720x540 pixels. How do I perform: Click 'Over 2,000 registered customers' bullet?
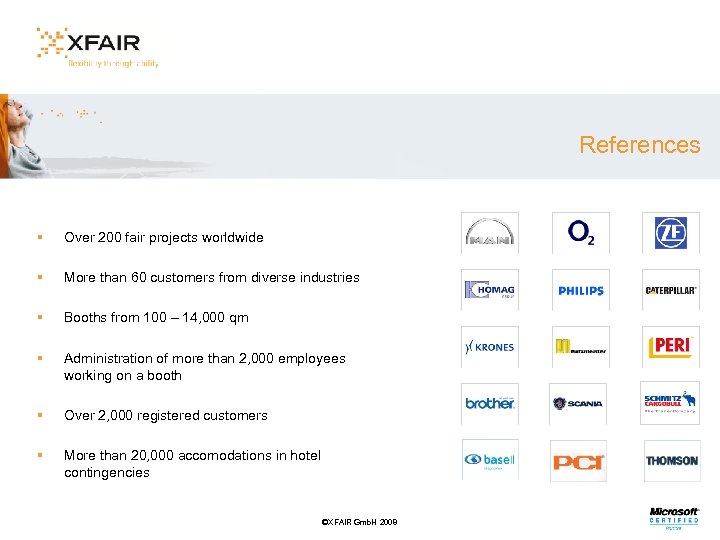tap(166, 415)
